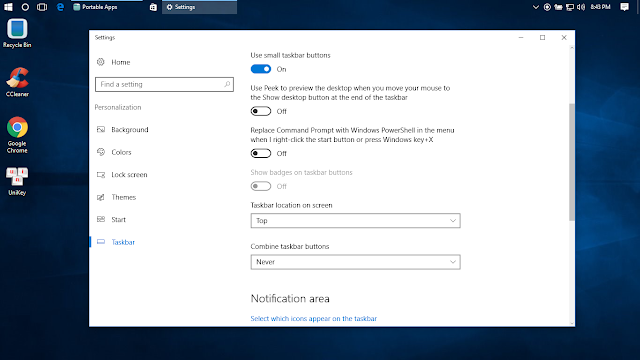Click the search magnifier icon
Screen dimensions: 640x360
(227, 84)
